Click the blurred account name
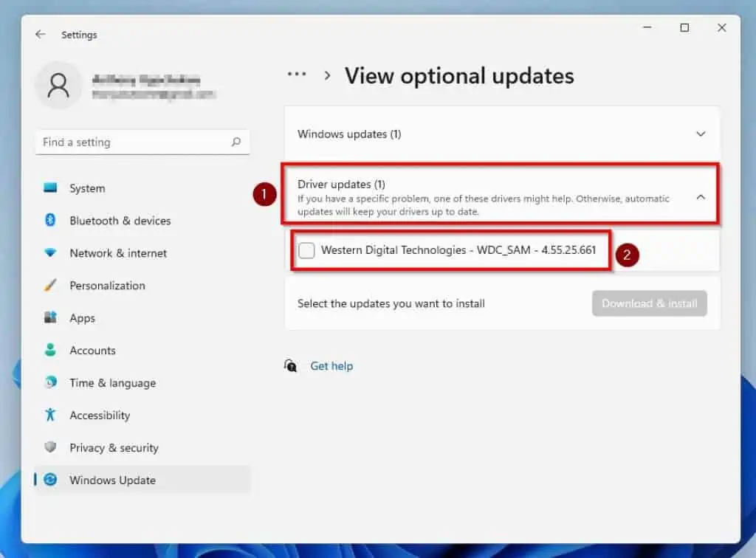The height and width of the screenshot is (558, 756). (x=146, y=80)
